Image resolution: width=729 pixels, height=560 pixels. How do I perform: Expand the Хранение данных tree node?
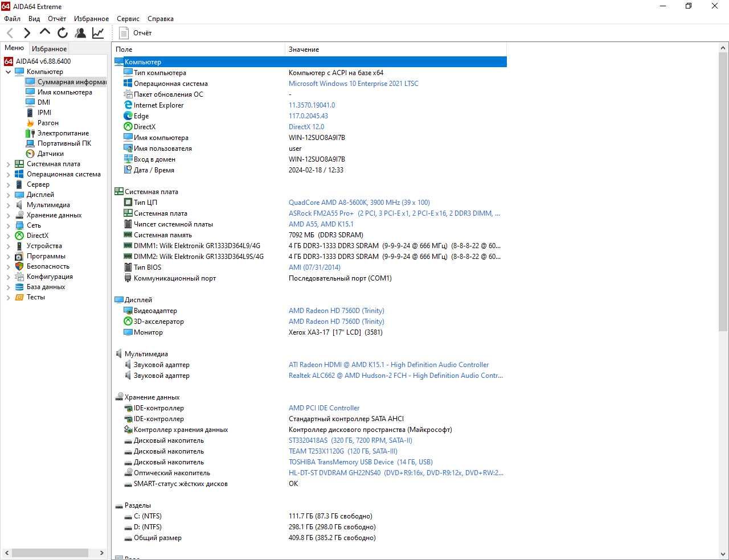8,215
